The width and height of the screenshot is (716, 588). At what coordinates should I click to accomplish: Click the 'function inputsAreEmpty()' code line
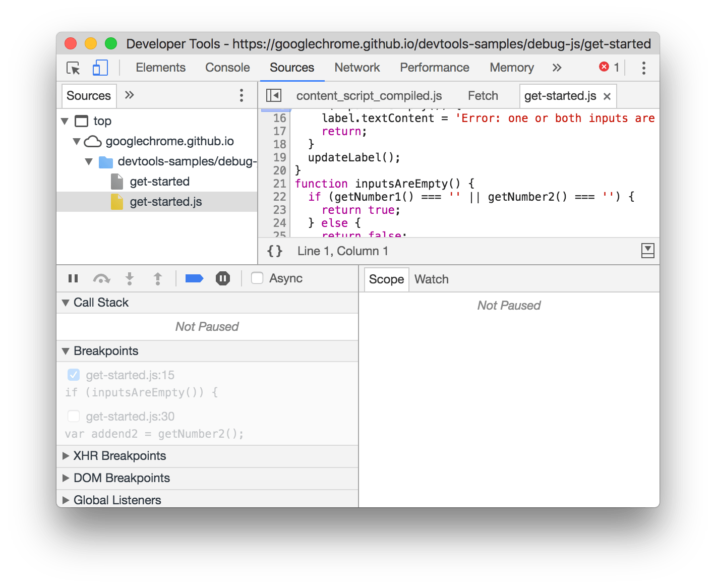(x=384, y=184)
